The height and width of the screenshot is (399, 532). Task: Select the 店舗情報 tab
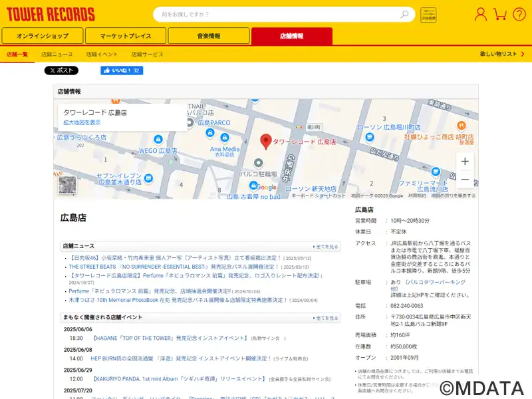(x=292, y=36)
